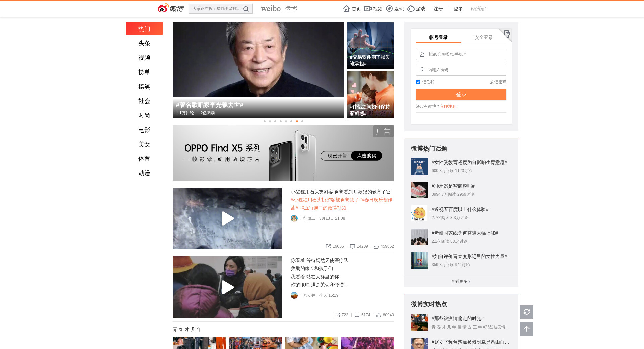
Task: Open the 游戏 navigation menu
Action: (x=416, y=9)
